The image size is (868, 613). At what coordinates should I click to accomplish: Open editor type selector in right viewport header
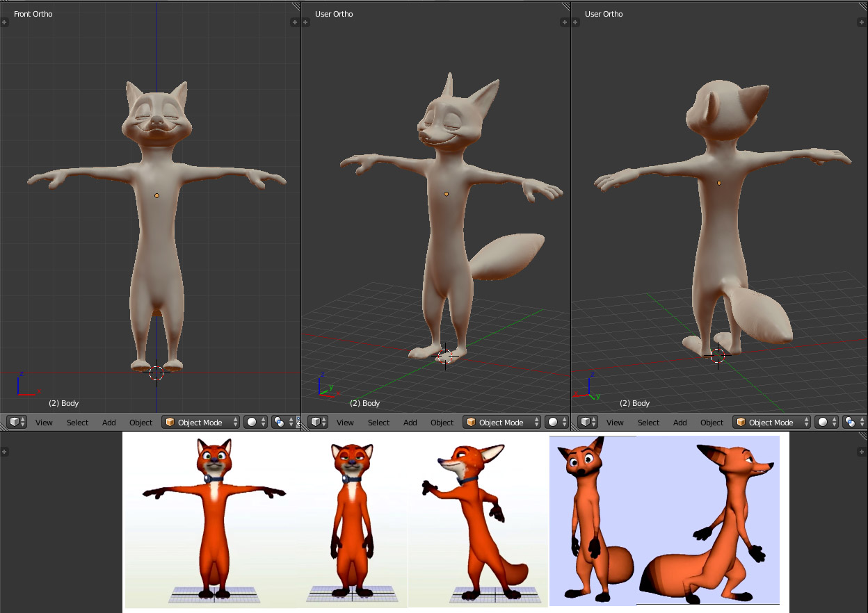pos(588,422)
